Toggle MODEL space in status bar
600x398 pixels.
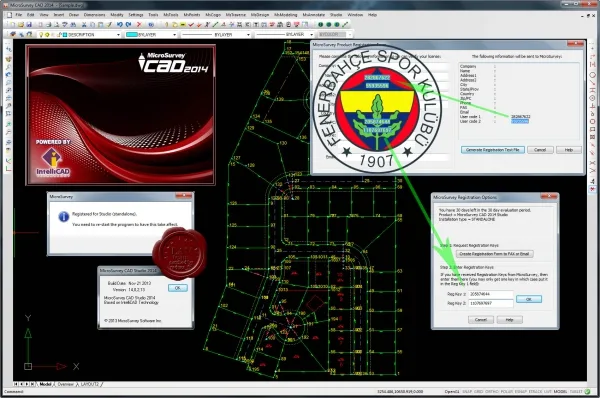point(560,391)
